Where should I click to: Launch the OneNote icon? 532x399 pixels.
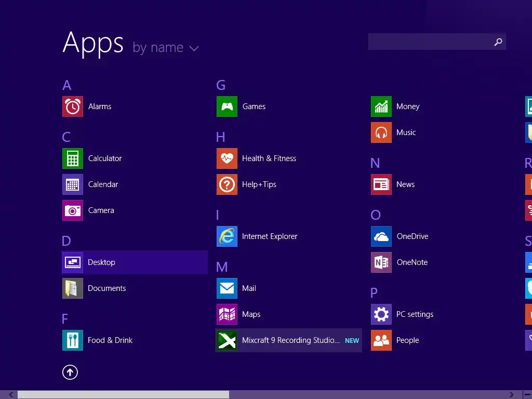pos(381,262)
